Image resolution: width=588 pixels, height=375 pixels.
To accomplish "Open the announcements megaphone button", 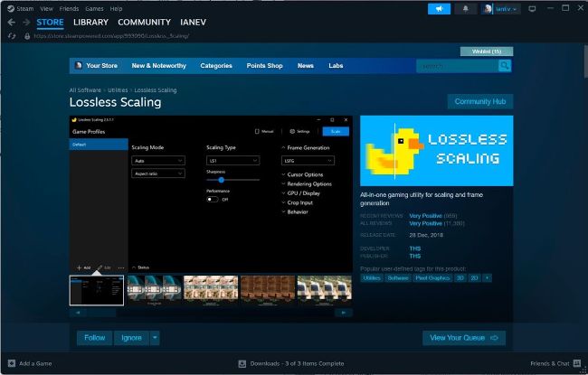I will click(x=439, y=9).
